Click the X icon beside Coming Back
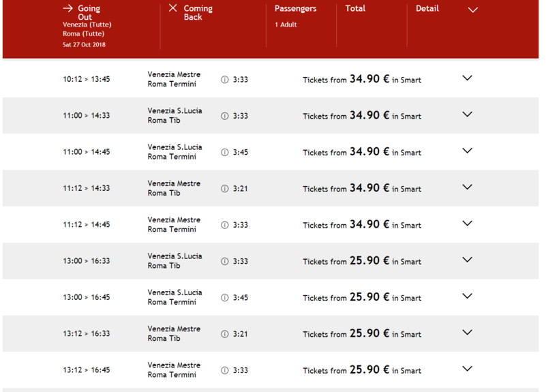The width and height of the screenshot is (559, 392). click(172, 8)
